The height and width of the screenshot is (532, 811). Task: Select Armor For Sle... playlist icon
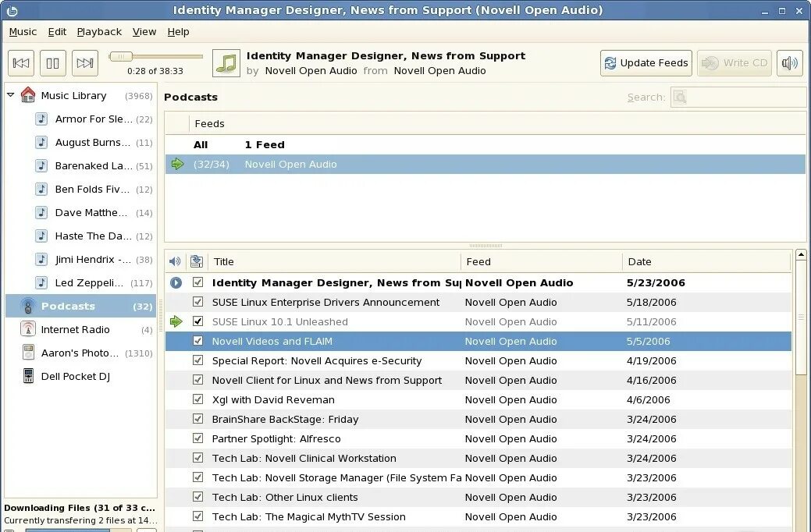[41, 119]
